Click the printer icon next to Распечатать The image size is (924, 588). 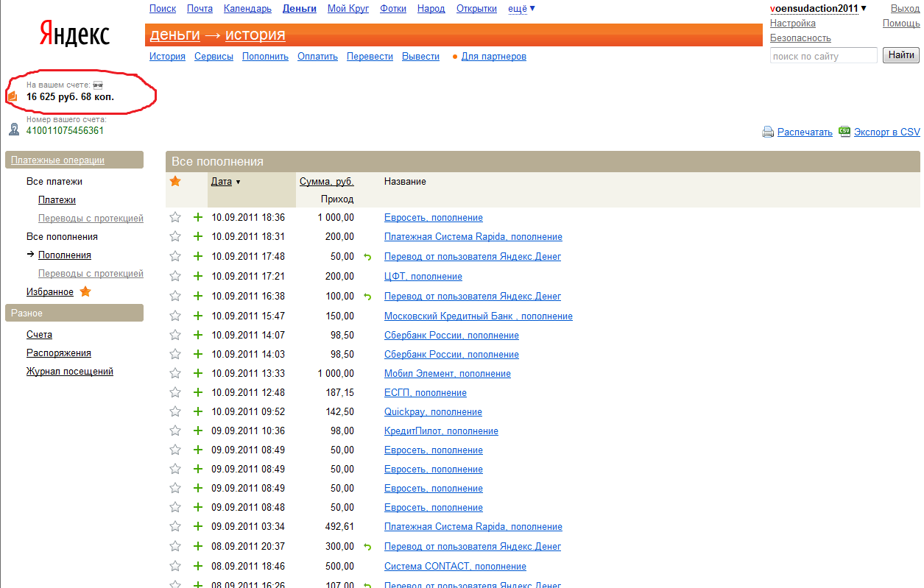[x=768, y=132]
